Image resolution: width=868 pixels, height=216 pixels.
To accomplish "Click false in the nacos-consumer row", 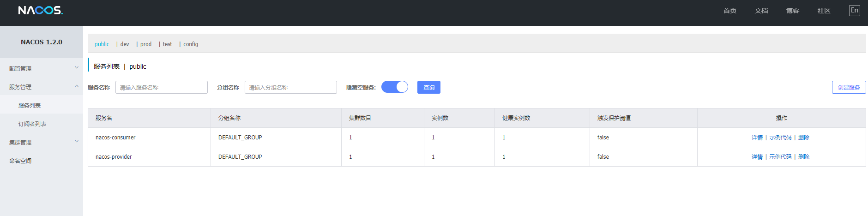I will point(603,138).
